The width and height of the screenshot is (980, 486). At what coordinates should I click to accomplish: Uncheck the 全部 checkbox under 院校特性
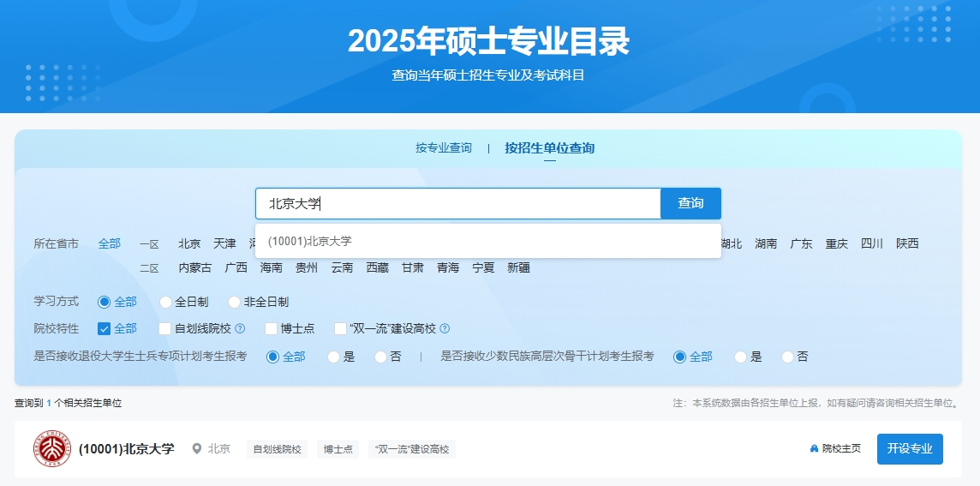(105, 328)
